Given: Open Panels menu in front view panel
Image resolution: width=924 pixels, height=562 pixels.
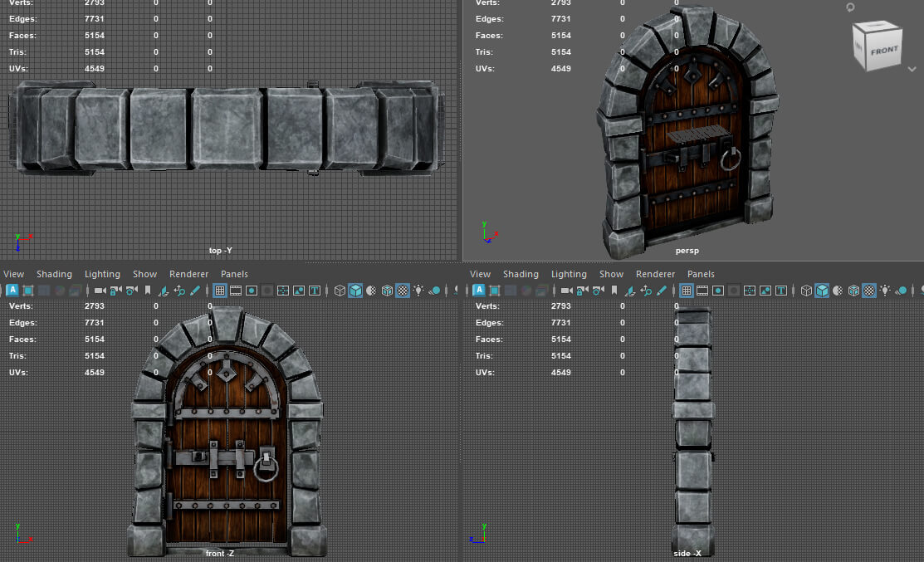Looking at the screenshot, I should 234,274.
